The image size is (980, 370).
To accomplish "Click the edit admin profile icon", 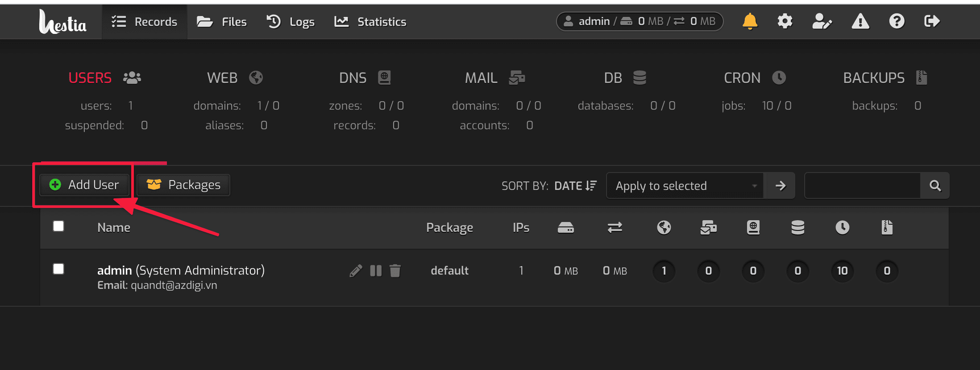I will (x=822, y=21).
